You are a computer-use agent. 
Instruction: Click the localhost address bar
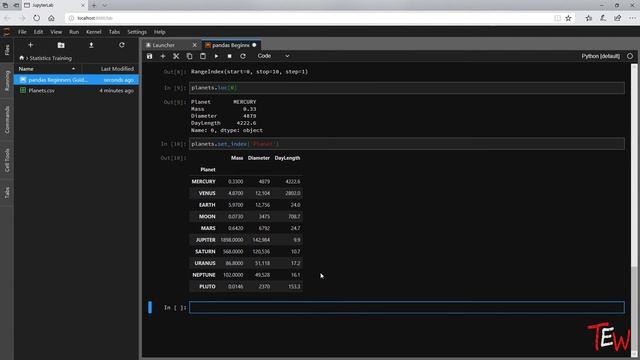310,18
